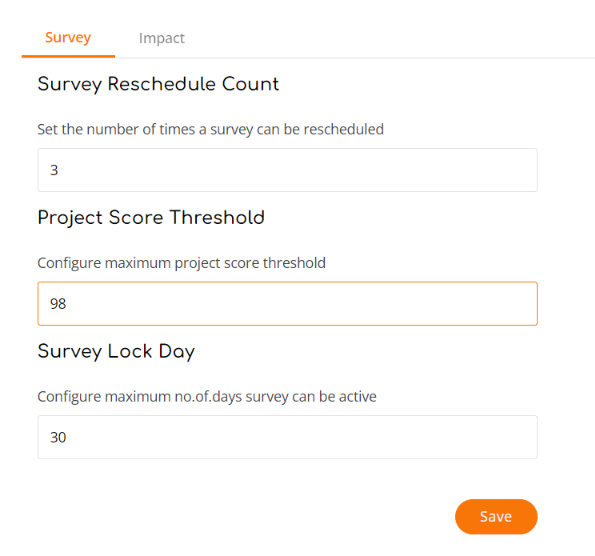The height and width of the screenshot is (556, 595).
Task: Switch to the Impact tab
Action: pyautogui.click(x=162, y=38)
